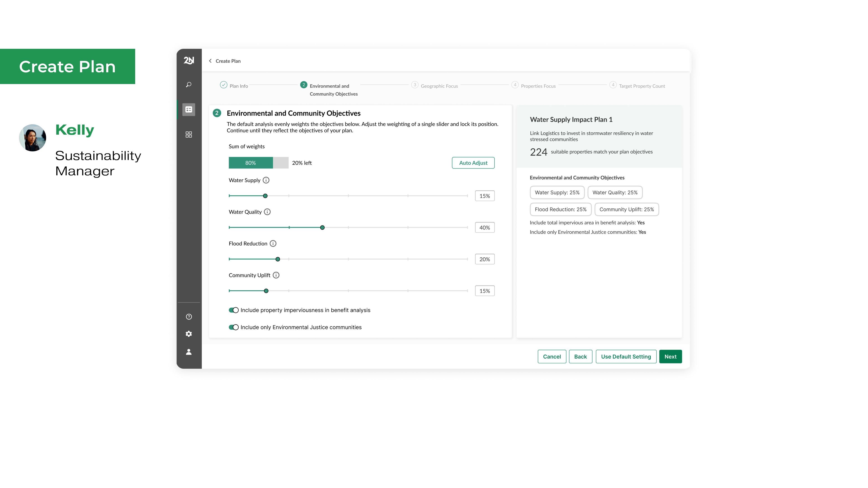Image resolution: width=868 pixels, height=488 pixels.
Task: Open the plans list sidebar icon
Action: point(189,109)
